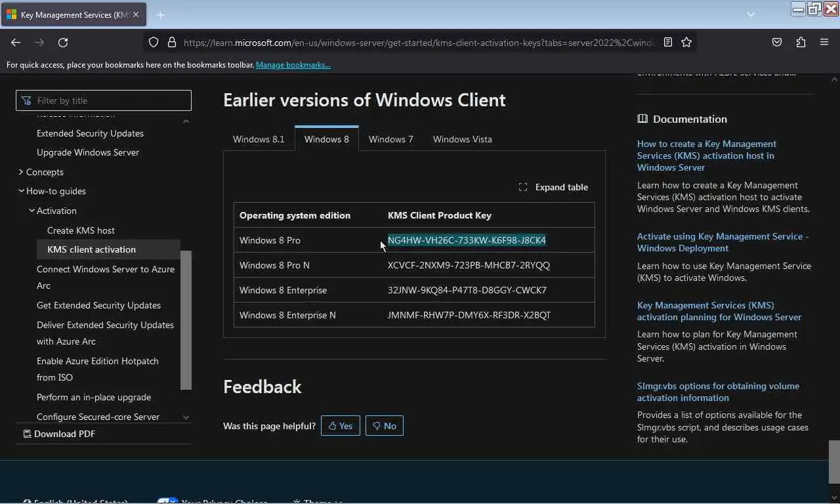Image resolution: width=840 pixels, height=504 pixels.
Task: Click the page vertical scrollbar thumb
Action: click(834, 461)
